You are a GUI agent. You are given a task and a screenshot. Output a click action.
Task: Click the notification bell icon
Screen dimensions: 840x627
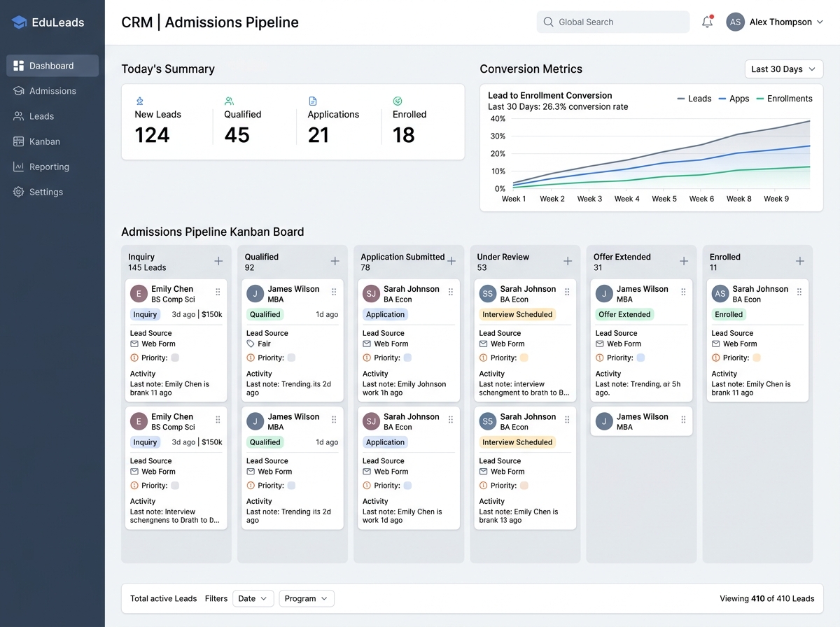click(707, 22)
